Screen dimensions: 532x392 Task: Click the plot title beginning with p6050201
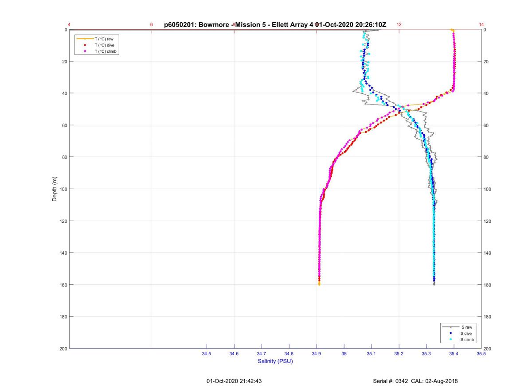click(275, 25)
